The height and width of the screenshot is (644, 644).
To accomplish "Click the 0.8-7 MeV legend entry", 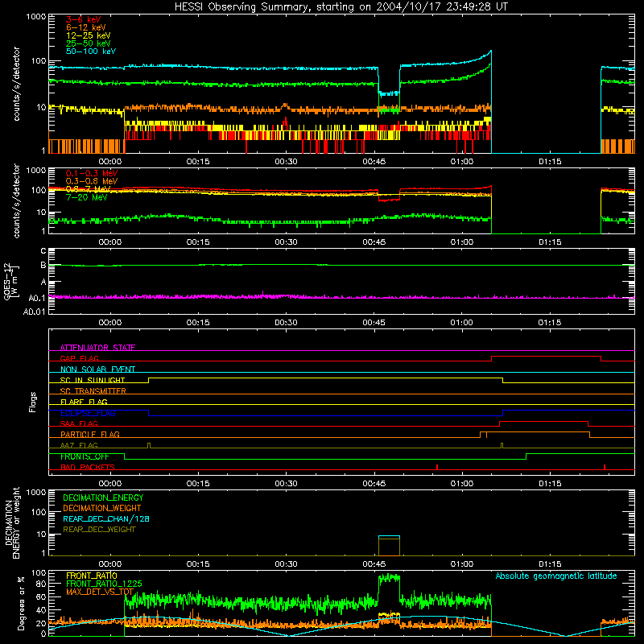I will click(x=88, y=189).
